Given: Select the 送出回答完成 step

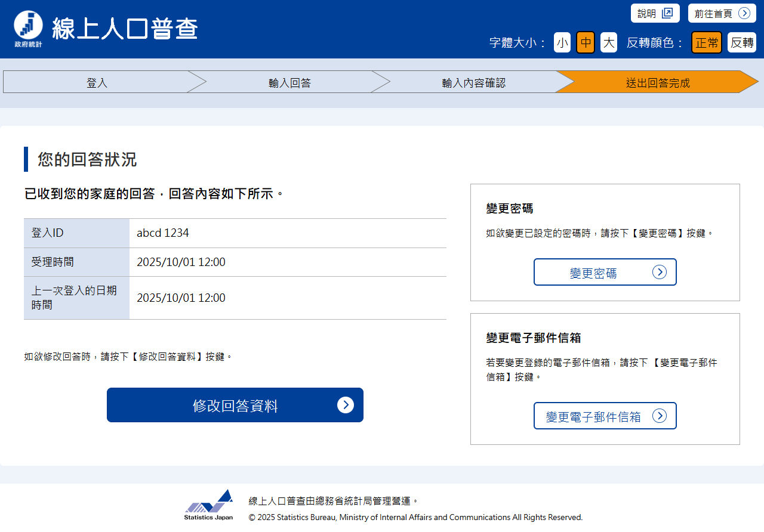Looking at the screenshot, I should [x=658, y=82].
